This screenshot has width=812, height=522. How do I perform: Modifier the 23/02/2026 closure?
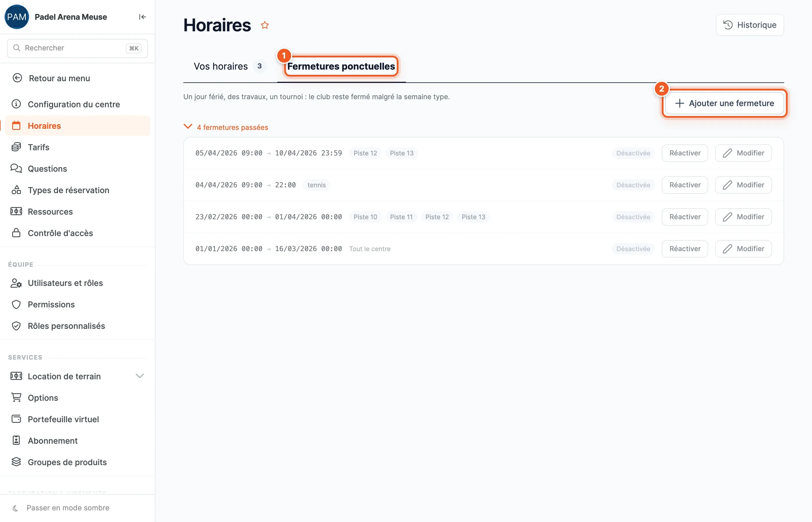[x=743, y=217]
